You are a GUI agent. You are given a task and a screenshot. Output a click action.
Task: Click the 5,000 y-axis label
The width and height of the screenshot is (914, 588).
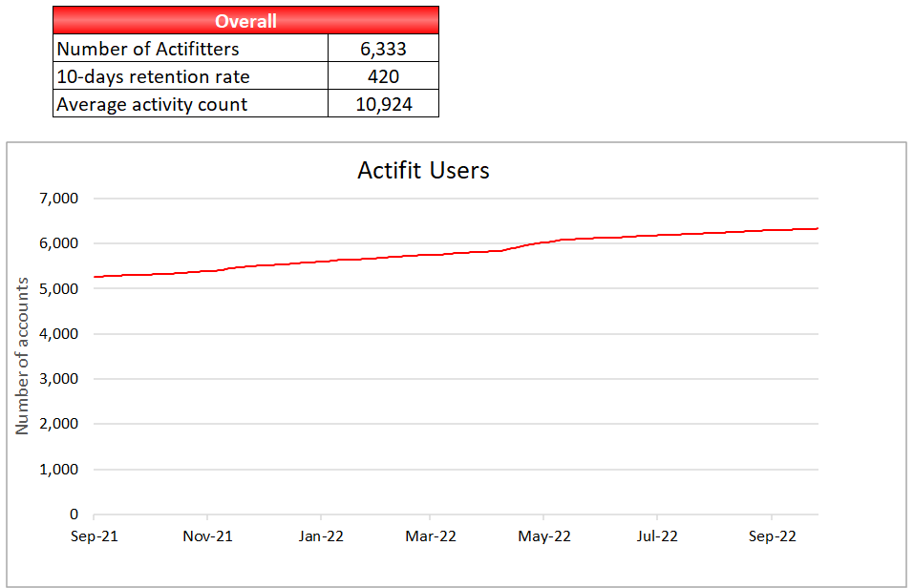[x=58, y=289]
